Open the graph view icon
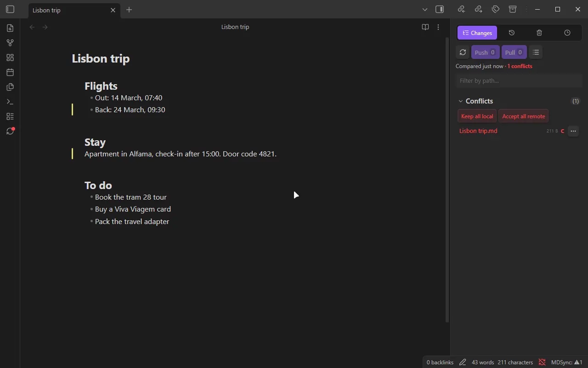This screenshot has height=368, width=588. 10,43
